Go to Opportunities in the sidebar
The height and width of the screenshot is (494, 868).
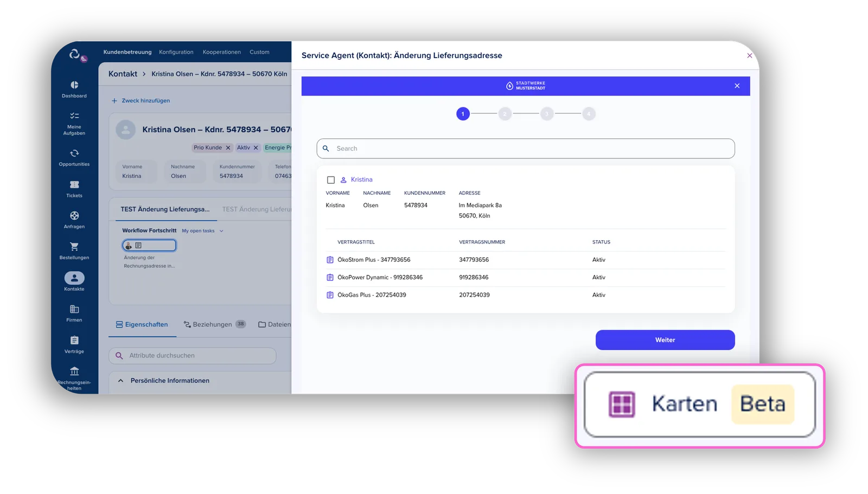point(74,158)
